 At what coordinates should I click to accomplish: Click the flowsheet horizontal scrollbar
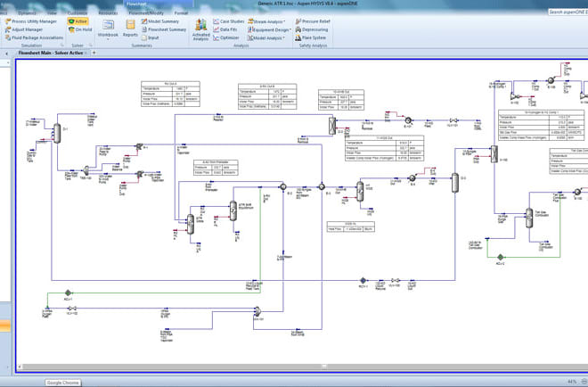304,366
